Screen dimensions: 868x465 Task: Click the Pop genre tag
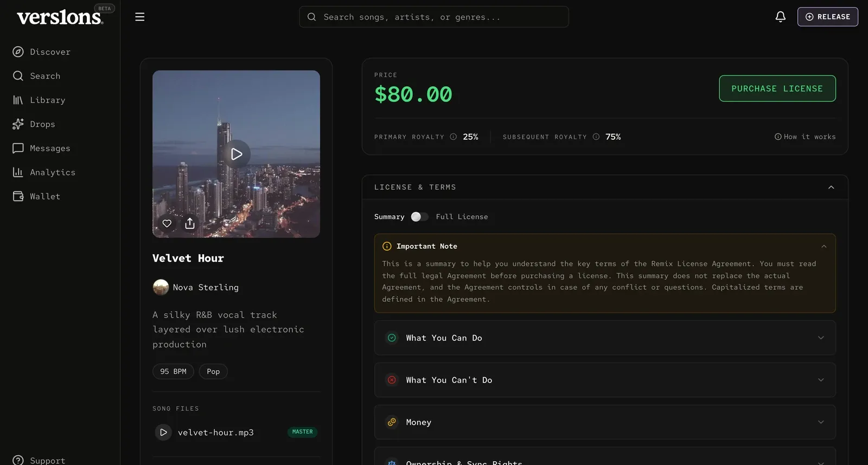213,372
